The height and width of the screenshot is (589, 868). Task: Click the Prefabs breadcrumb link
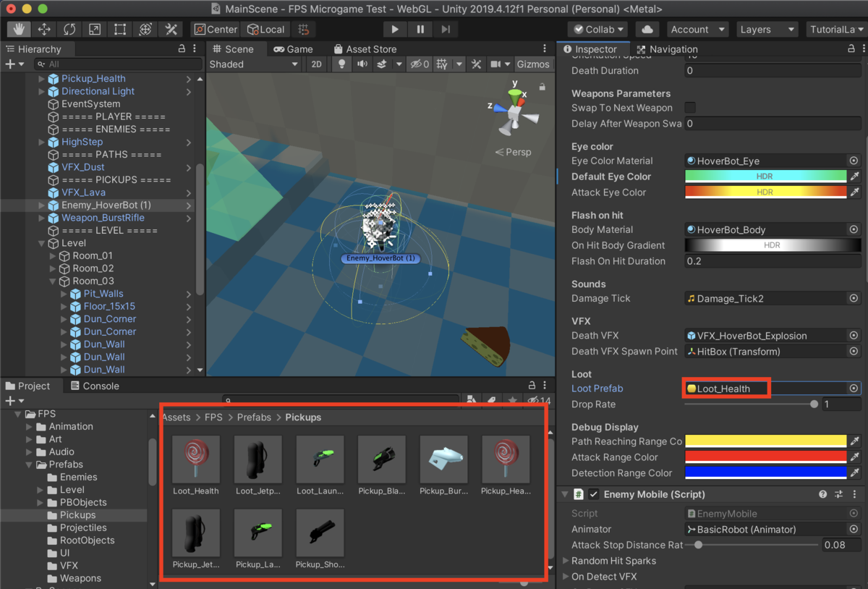coord(254,418)
